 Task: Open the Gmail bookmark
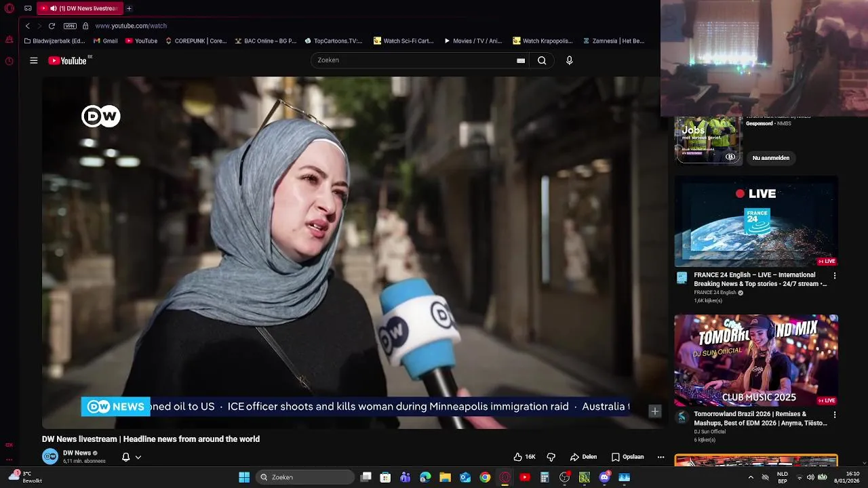pos(105,41)
